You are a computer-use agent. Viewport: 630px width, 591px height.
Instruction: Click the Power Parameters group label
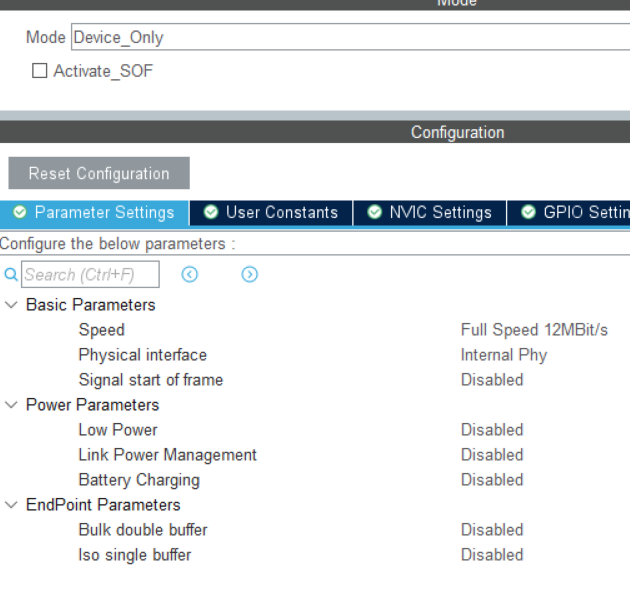click(92, 405)
